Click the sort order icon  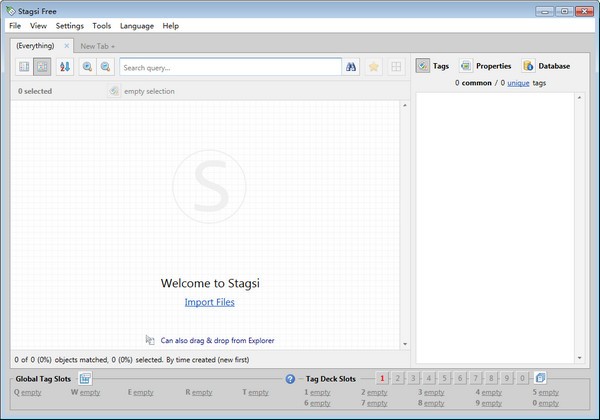65,67
